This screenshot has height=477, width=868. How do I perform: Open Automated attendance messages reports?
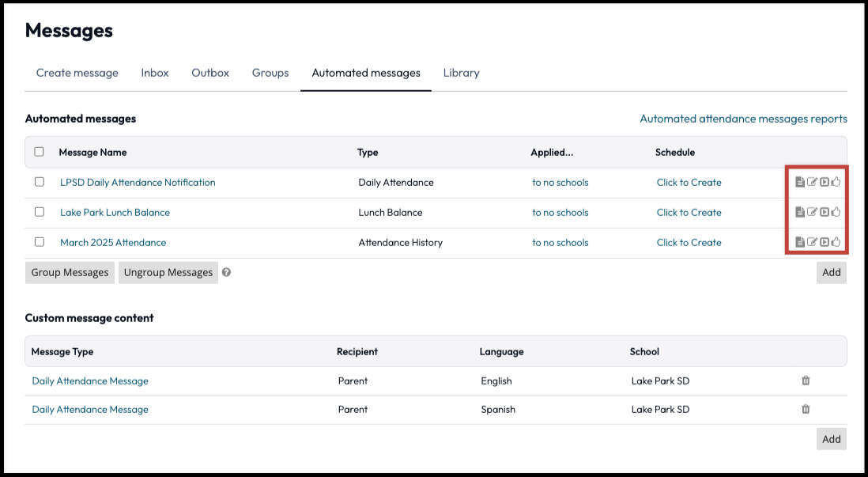(x=743, y=118)
